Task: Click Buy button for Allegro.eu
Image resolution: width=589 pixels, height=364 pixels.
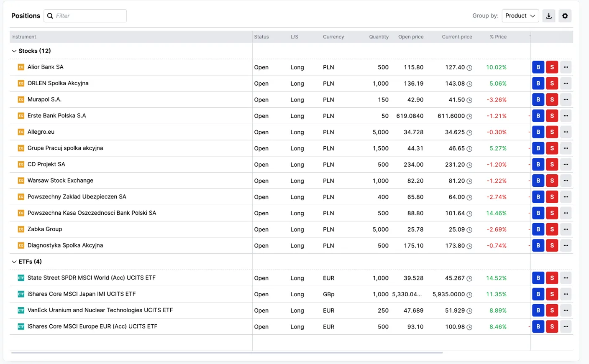Action: click(x=538, y=132)
